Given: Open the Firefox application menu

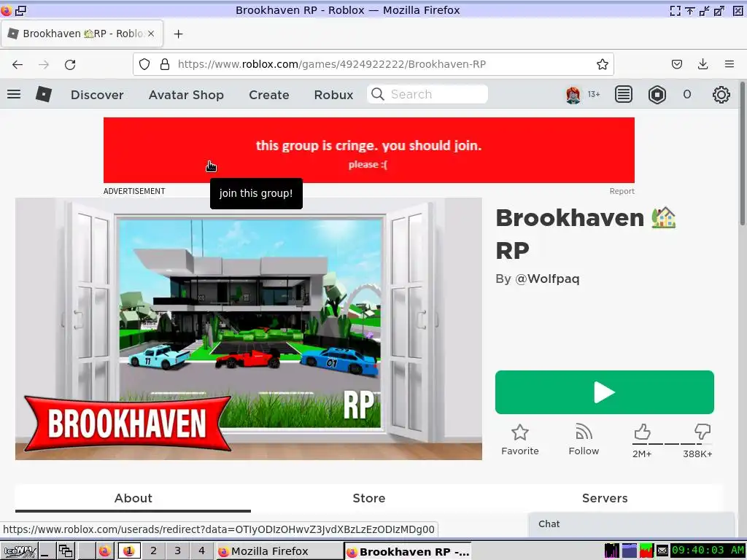Looking at the screenshot, I should 729,64.
